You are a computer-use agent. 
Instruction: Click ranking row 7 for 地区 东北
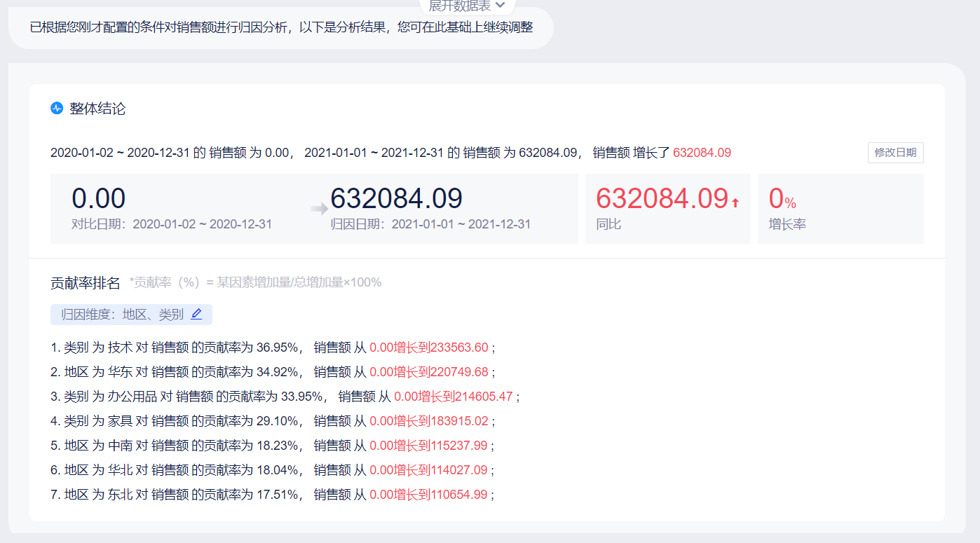point(273,495)
